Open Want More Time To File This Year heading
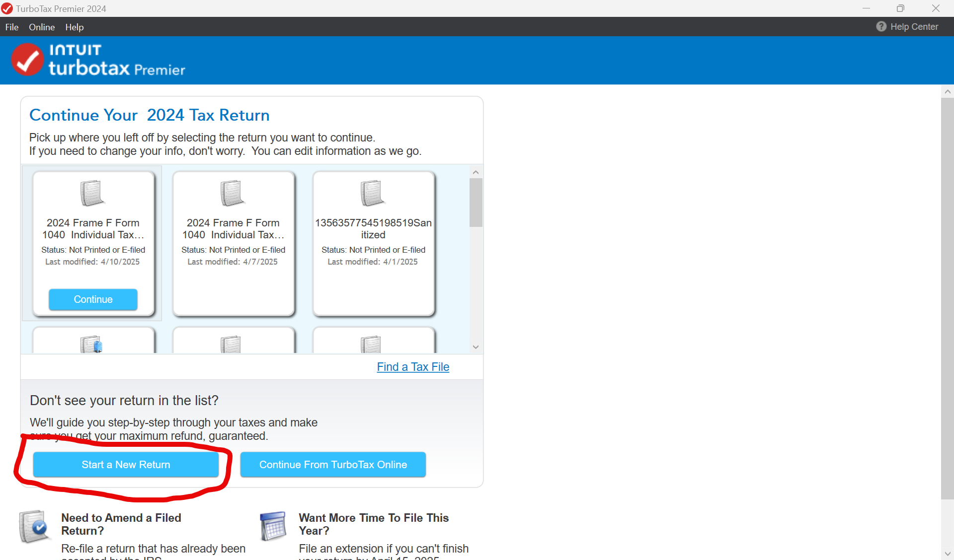 374,524
